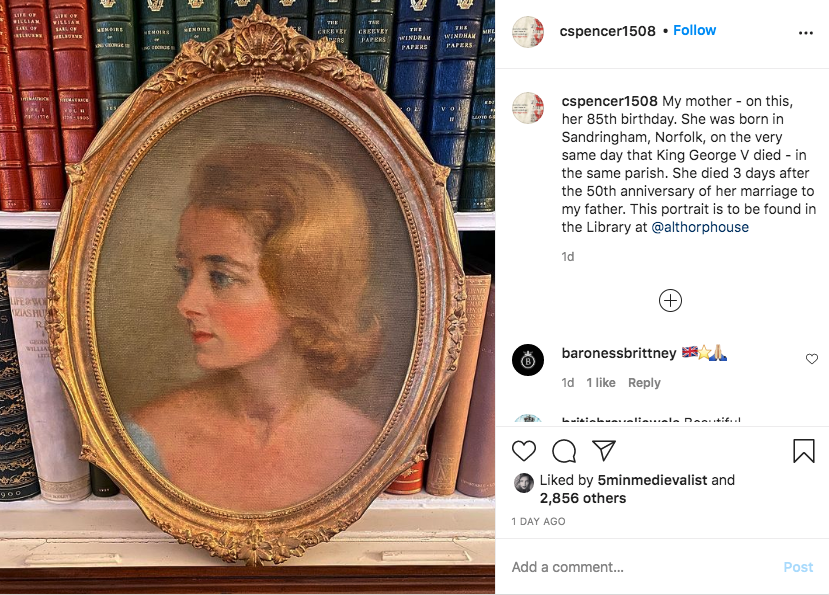Like baronessbrittney's comment with small heart
Screen dimensions: 829x595
(x=812, y=359)
